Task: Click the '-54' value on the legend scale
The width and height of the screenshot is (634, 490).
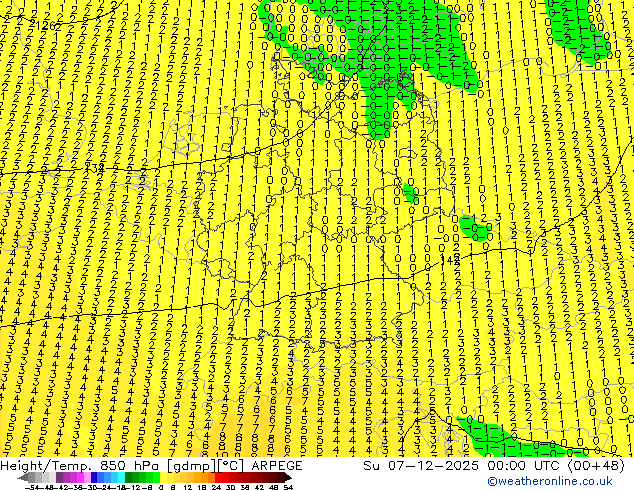Action: 32,488
